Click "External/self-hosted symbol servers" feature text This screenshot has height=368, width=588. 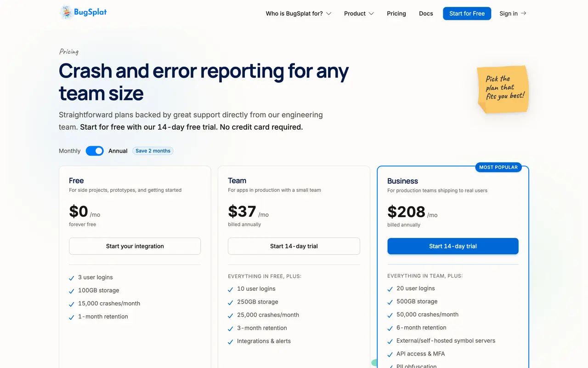coord(446,341)
